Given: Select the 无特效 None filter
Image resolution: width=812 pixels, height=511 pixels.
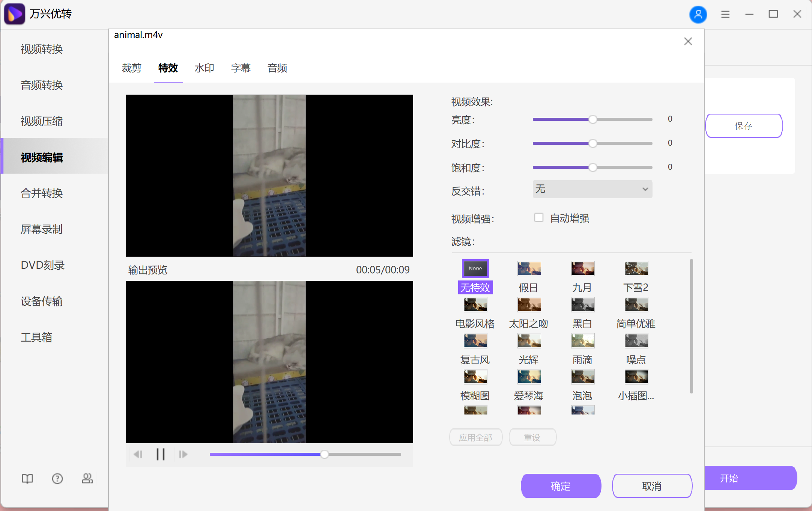Looking at the screenshot, I should [x=475, y=268].
